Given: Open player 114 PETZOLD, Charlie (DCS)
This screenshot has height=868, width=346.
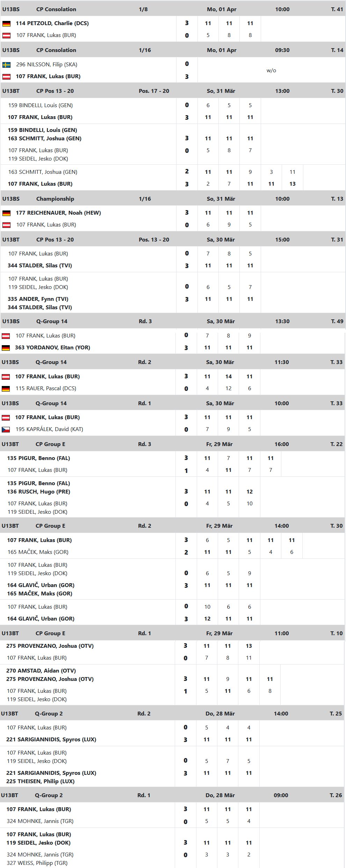Looking at the screenshot, I should [52, 23].
